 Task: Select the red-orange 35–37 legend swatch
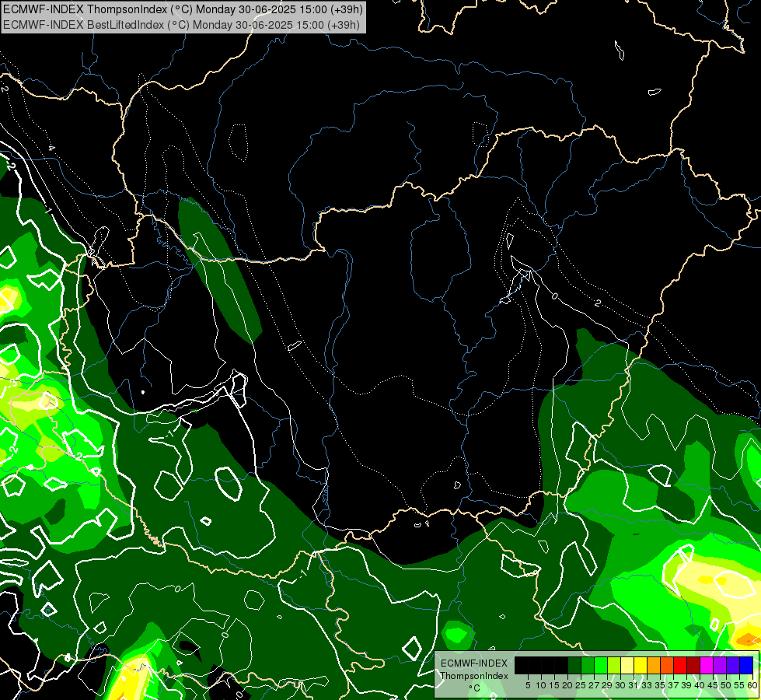pyautogui.click(x=667, y=665)
